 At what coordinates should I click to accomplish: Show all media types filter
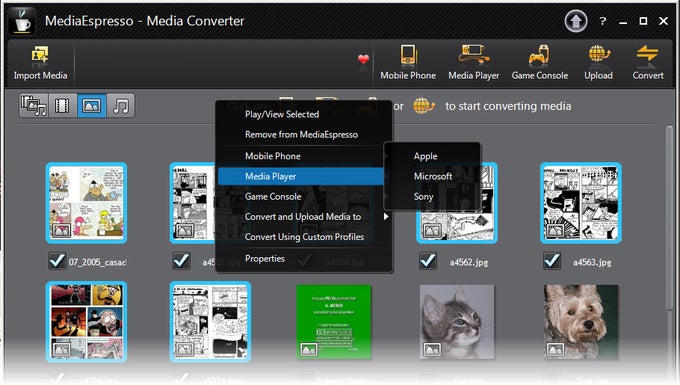tap(34, 105)
